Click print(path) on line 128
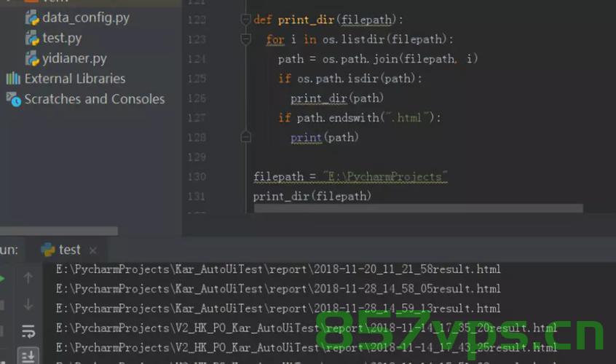616x364 pixels. [325, 138]
